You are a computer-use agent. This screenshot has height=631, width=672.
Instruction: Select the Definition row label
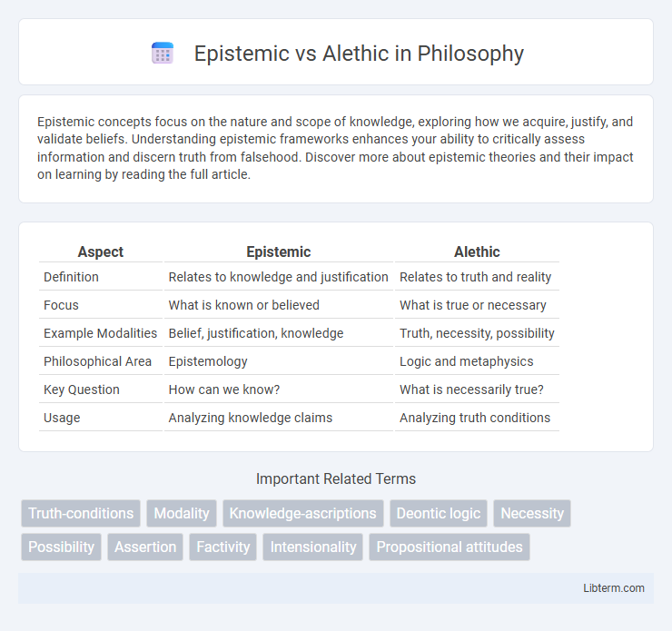click(71, 277)
